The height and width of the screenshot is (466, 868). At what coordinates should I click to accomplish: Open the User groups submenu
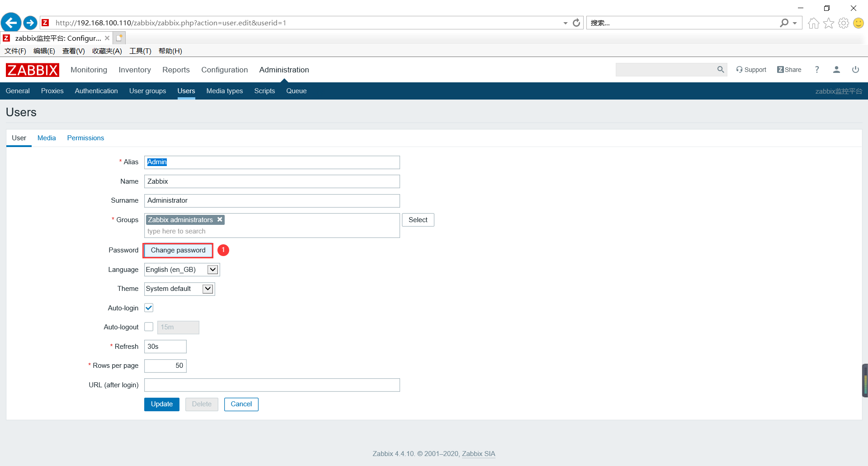pos(148,91)
